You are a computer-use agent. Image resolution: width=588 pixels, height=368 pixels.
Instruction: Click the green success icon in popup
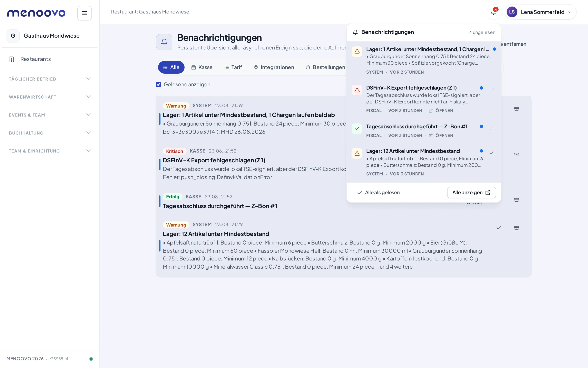[357, 129]
